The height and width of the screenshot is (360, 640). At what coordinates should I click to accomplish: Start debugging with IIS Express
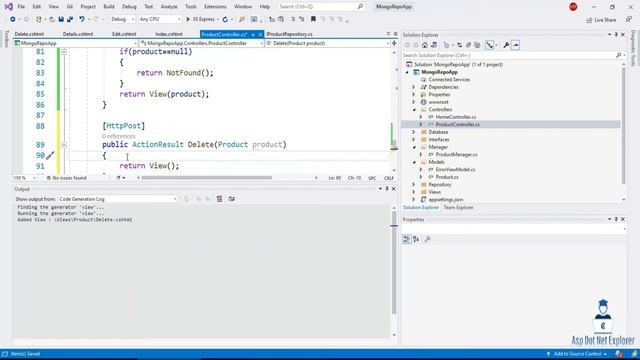pyautogui.click(x=200, y=19)
